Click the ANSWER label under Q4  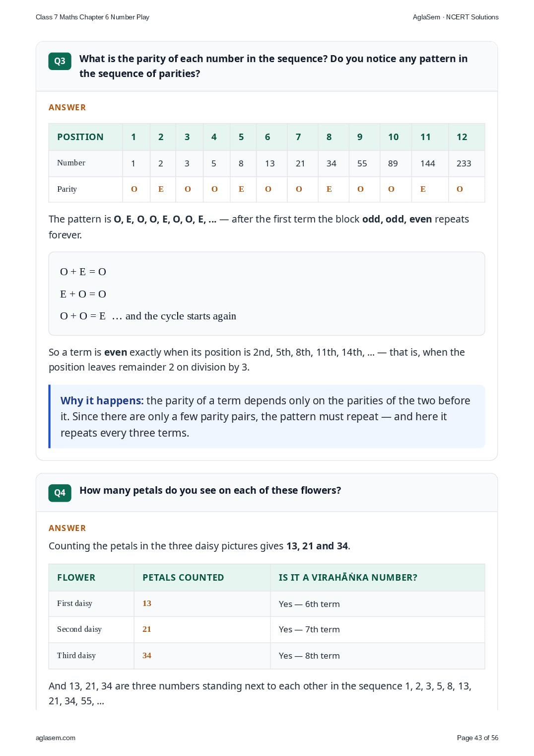[67, 528]
